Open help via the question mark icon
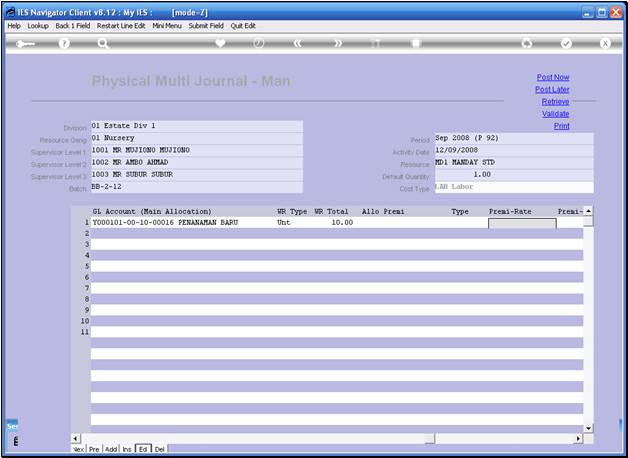 tap(64, 44)
